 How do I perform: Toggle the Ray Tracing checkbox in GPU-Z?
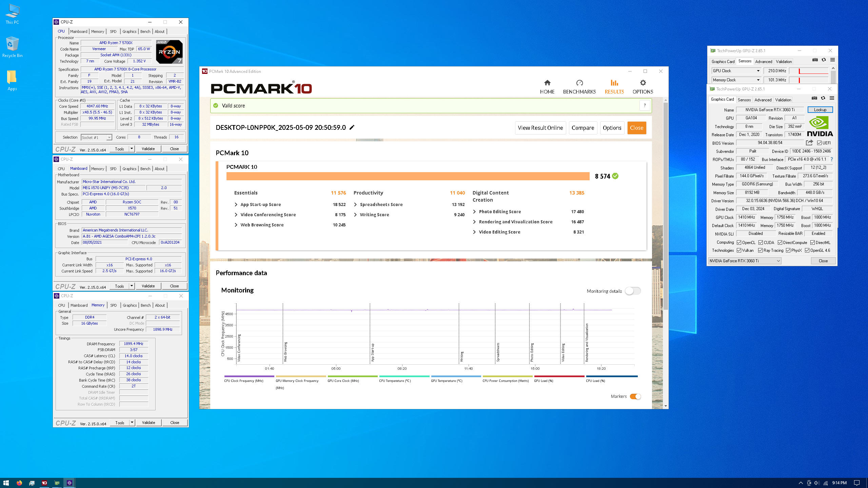coord(760,250)
